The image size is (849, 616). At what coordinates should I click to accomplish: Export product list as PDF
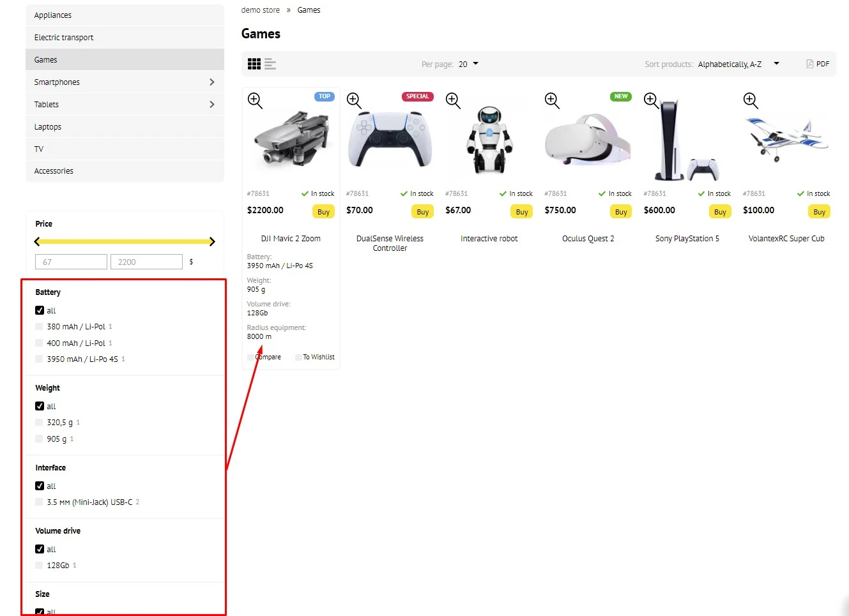[x=818, y=63]
